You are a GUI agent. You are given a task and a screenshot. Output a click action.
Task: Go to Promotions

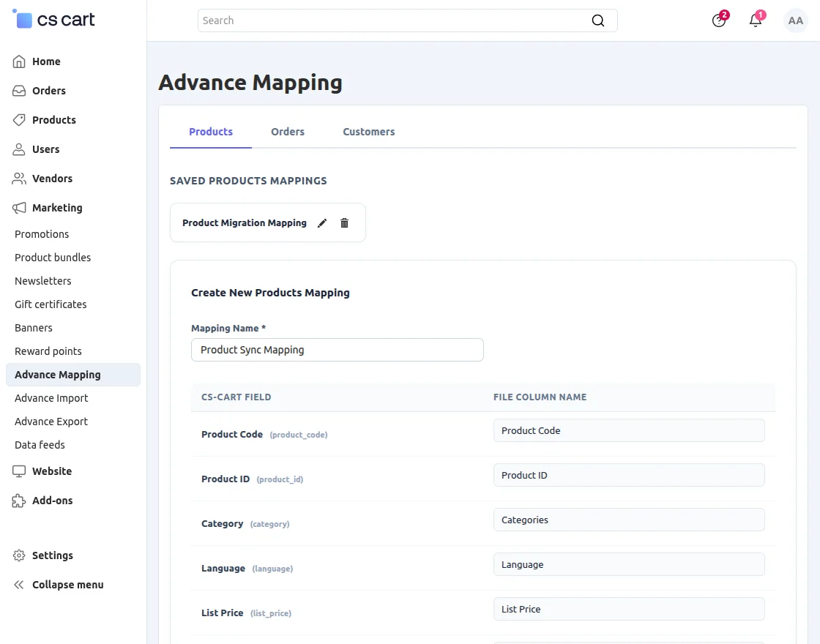tap(42, 234)
